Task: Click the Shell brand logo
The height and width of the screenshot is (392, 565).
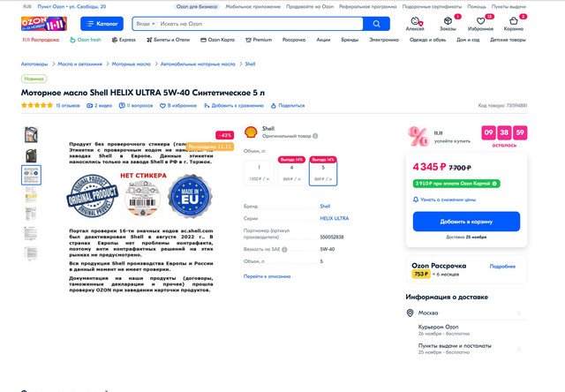Action: point(251,132)
